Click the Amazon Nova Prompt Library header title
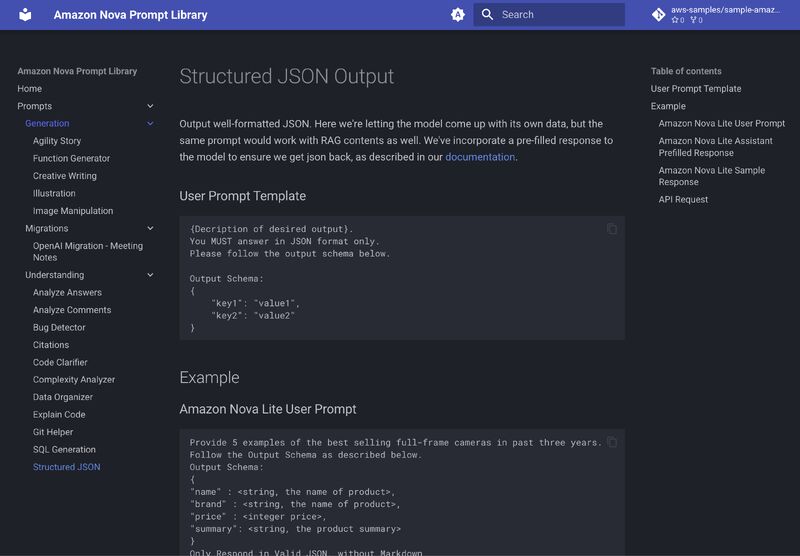Screen dimensions: 800x556 pos(131,15)
